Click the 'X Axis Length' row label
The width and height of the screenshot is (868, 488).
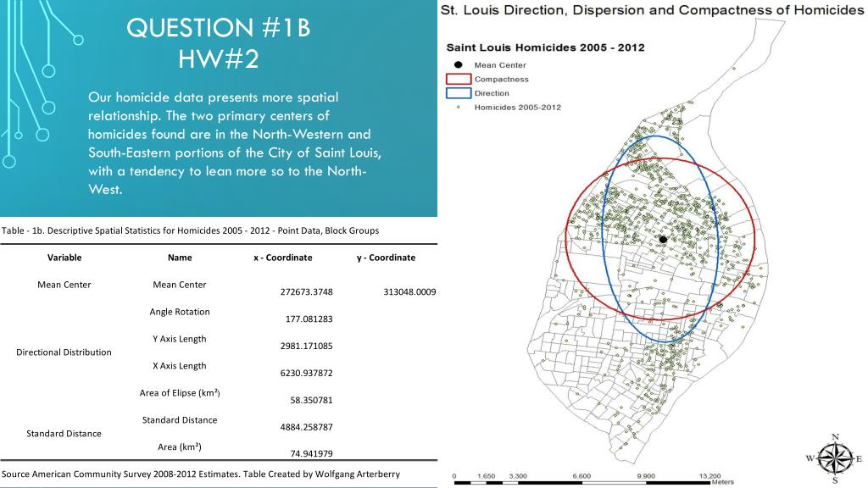(180, 366)
